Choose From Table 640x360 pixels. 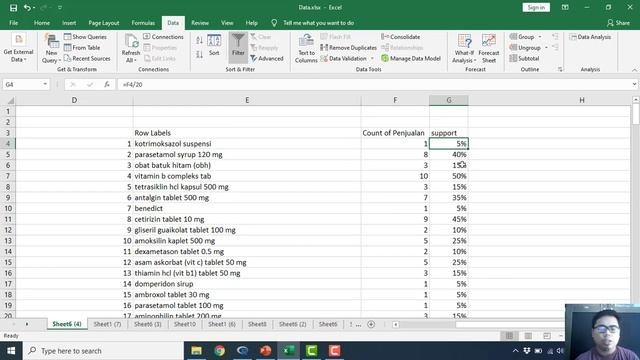coord(82,48)
